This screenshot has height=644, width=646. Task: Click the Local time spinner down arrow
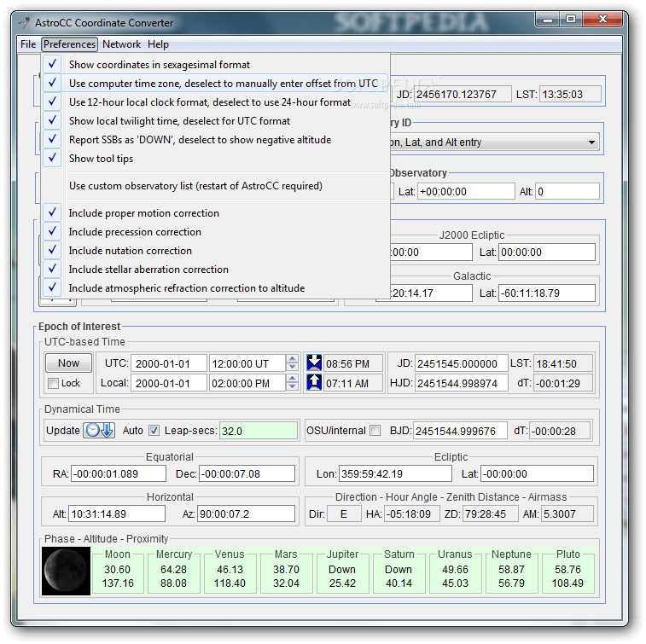pyautogui.click(x=292, y=386)
